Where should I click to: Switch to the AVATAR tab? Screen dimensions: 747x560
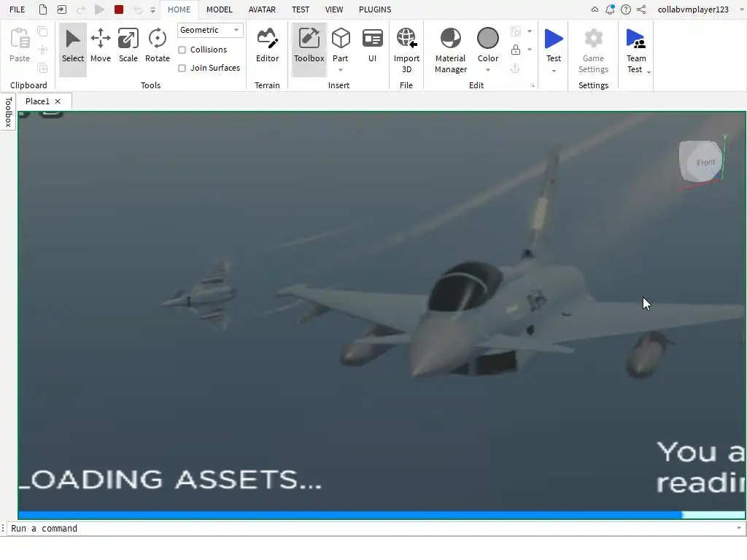(x=262, y=9)
